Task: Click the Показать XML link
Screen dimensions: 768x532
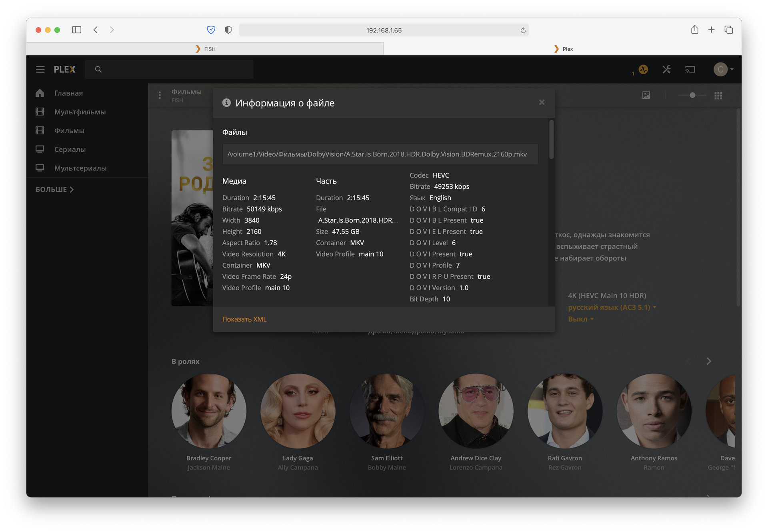Action: coord(244,319)
